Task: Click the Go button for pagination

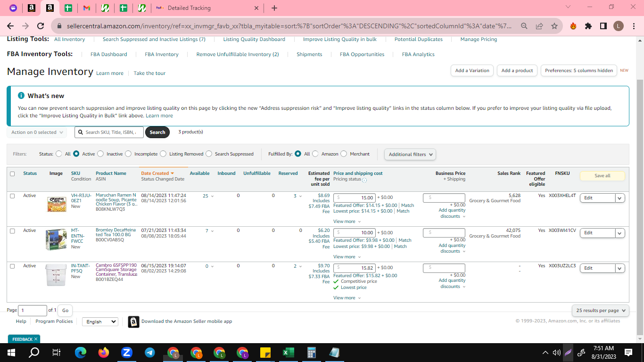Action: (x=66, y=310)
